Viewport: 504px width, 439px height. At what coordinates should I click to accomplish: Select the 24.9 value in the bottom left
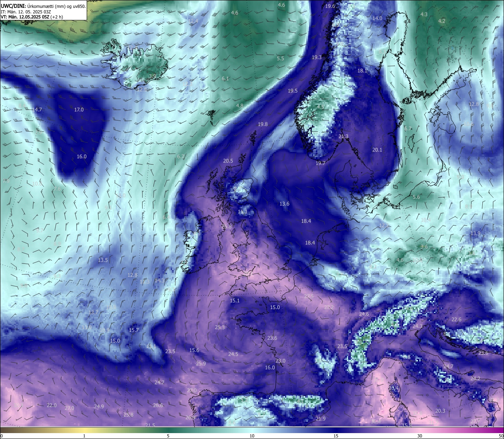coord(99,406)
